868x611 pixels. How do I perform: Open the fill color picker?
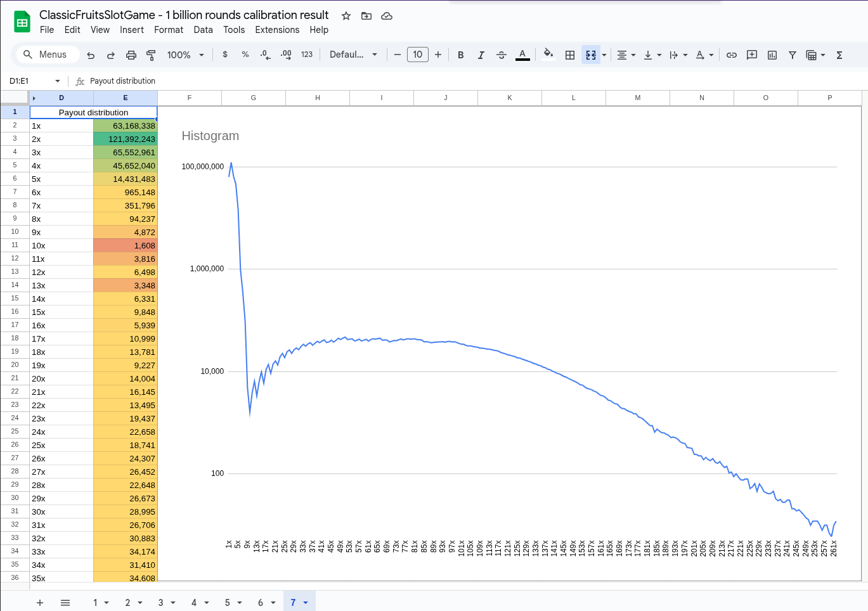pos(549,55)
